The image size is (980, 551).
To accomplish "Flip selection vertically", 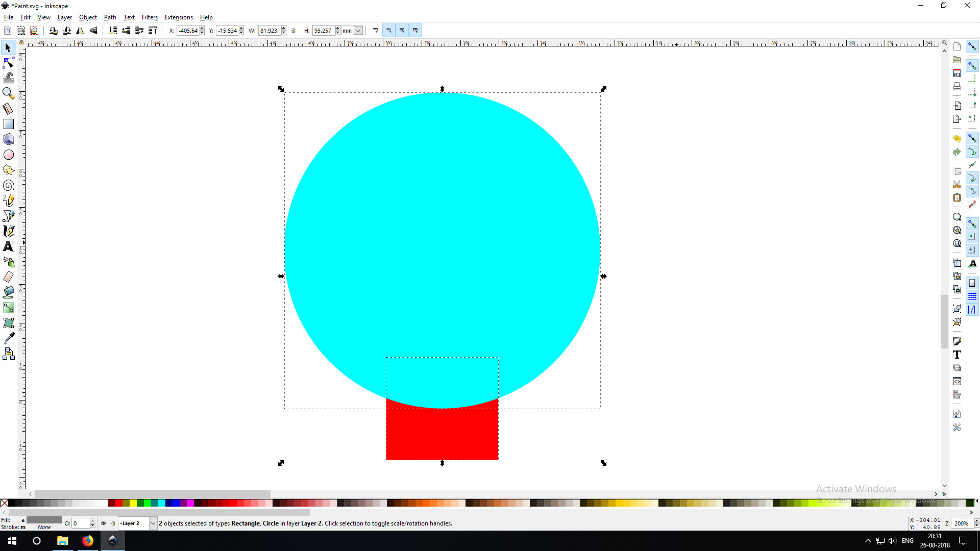I will tap(93, 31).
